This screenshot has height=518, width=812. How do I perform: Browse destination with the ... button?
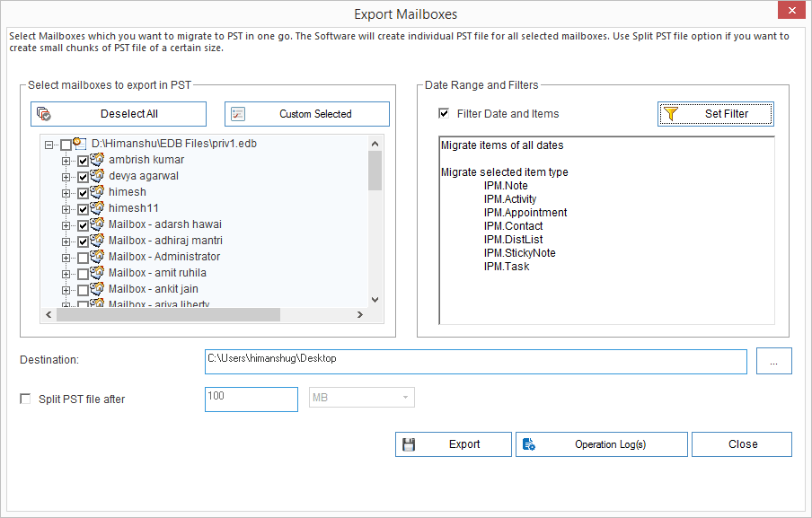click(774, 361)
